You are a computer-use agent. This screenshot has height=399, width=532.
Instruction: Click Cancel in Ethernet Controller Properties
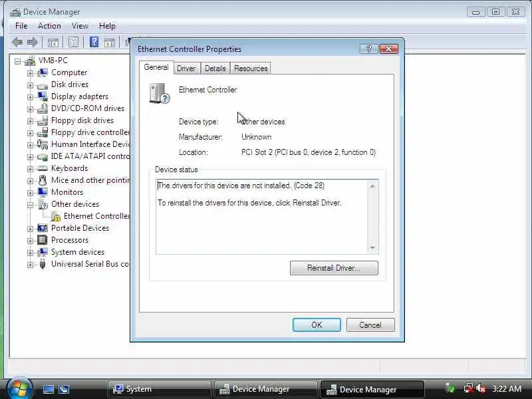tap(370, 325)
